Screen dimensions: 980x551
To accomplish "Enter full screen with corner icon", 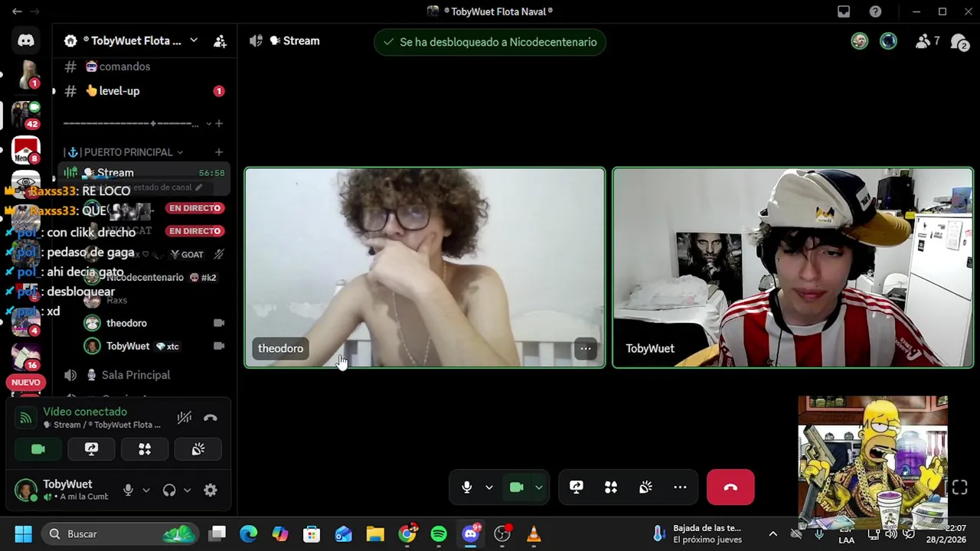I will 960,487.
